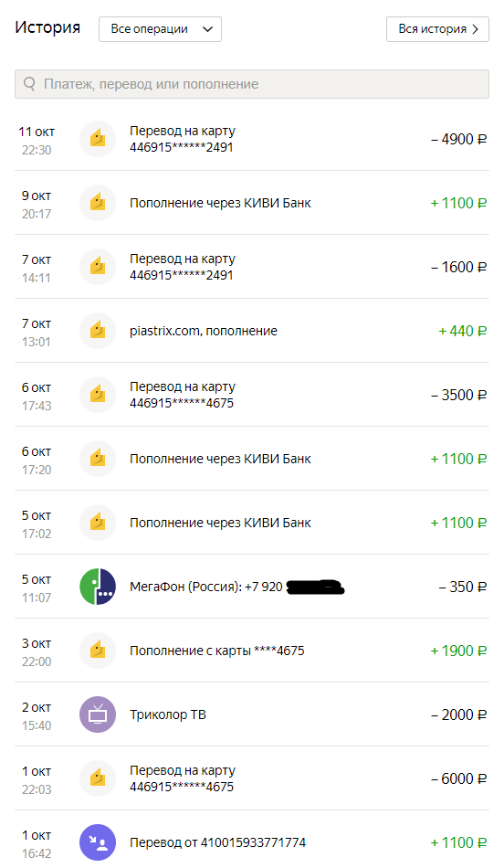Image resolution: width=504 pixels, height=868 pixels.
Task: Open 5 Oct 17:02 KIWI Bank top-up
Action: click(252, 522)
